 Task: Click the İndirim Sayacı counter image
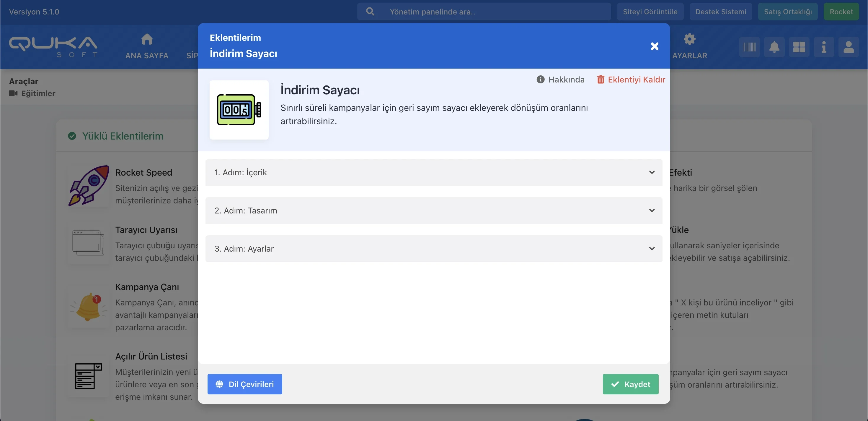(x=239, y=110)
